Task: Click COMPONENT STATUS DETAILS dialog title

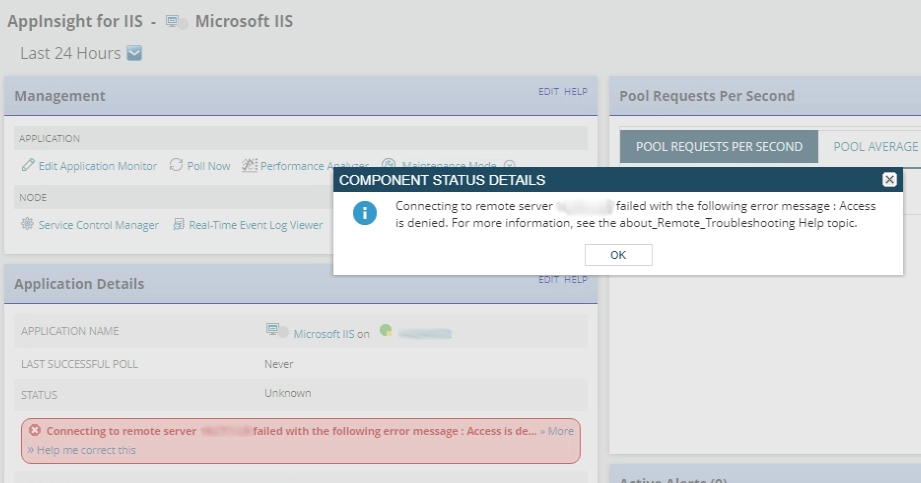Action: coord(442,180)
